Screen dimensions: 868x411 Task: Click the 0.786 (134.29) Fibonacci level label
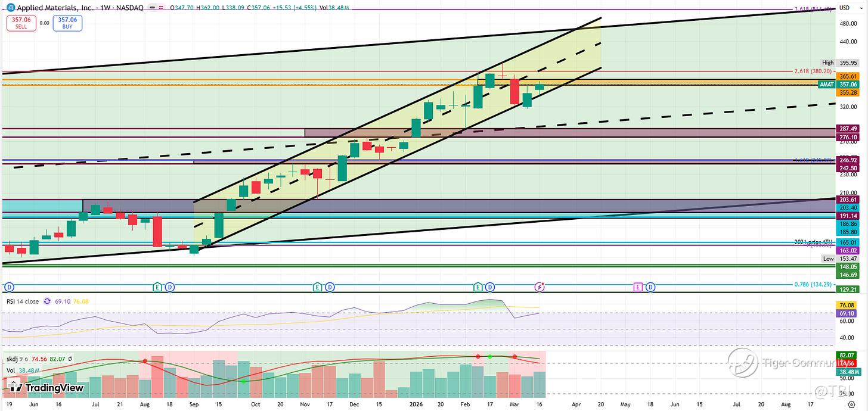point(814,284)
